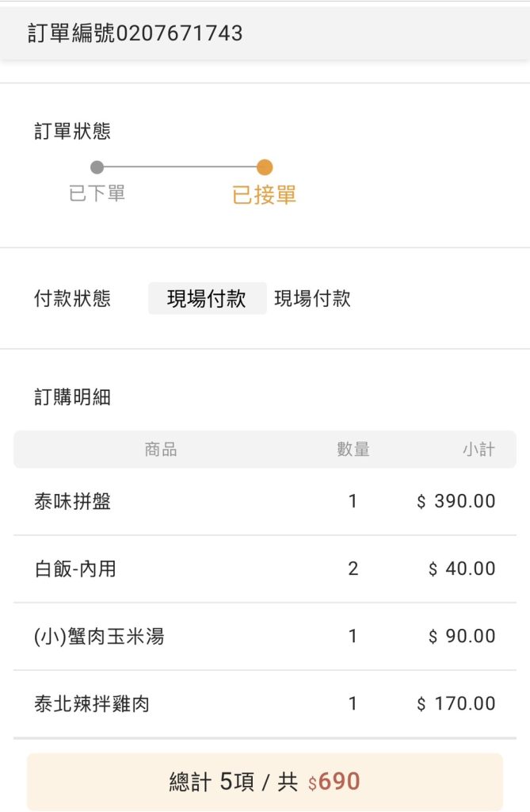Click the 已下單 status label
This screenshot has height=812, width=530.
point(97,193)
